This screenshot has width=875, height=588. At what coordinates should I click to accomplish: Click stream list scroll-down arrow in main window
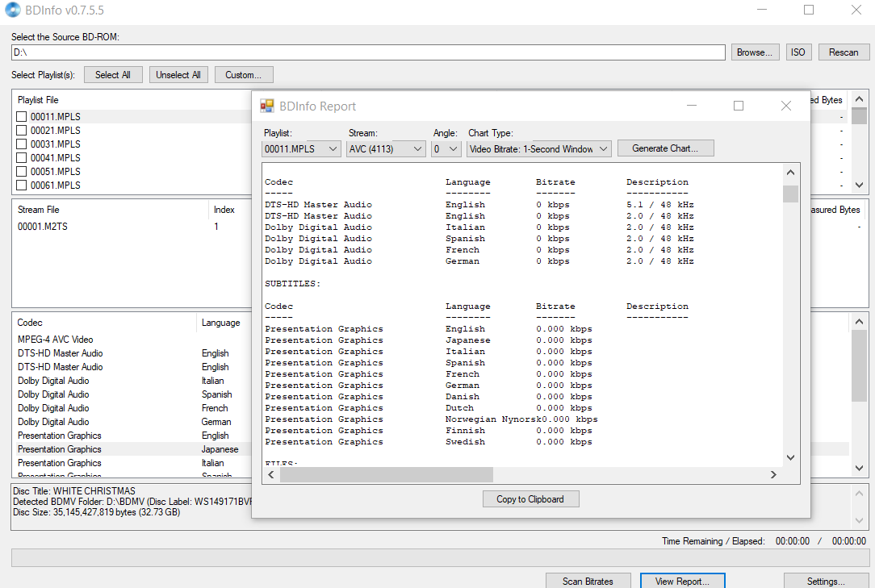[x=860, y=468]
